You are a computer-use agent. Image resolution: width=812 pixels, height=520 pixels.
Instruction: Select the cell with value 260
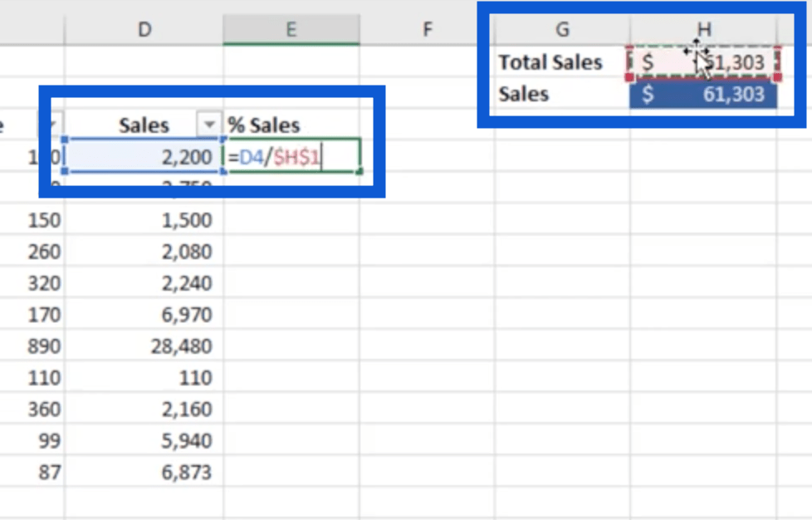click(x=32, y=251)
